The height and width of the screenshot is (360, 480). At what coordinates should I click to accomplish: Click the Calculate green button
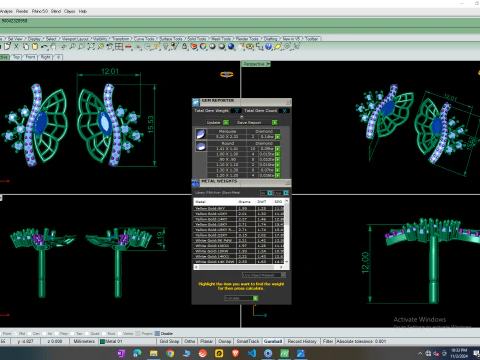pyautogui.click(x=255, y=298)
